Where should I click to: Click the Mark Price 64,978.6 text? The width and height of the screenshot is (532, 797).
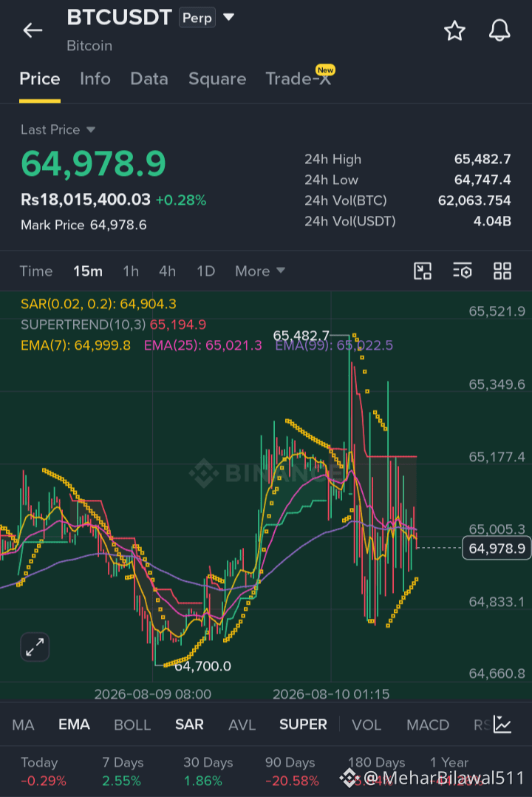pos(83,225)
